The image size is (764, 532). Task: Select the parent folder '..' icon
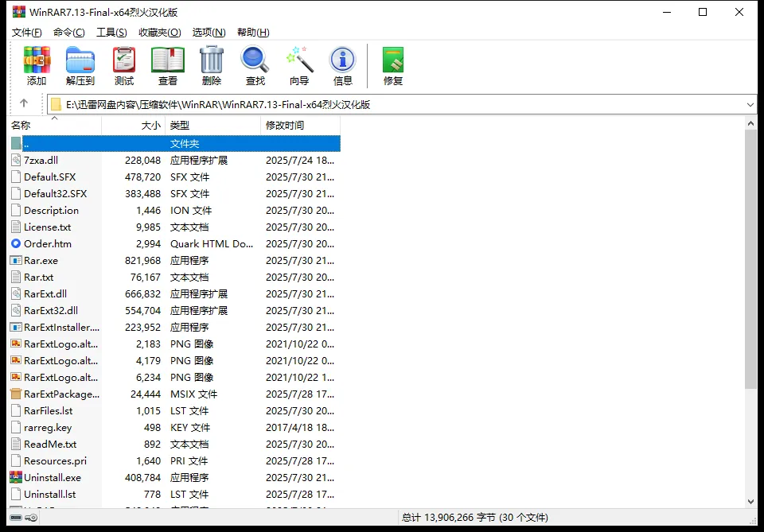(x=16, y=143)
